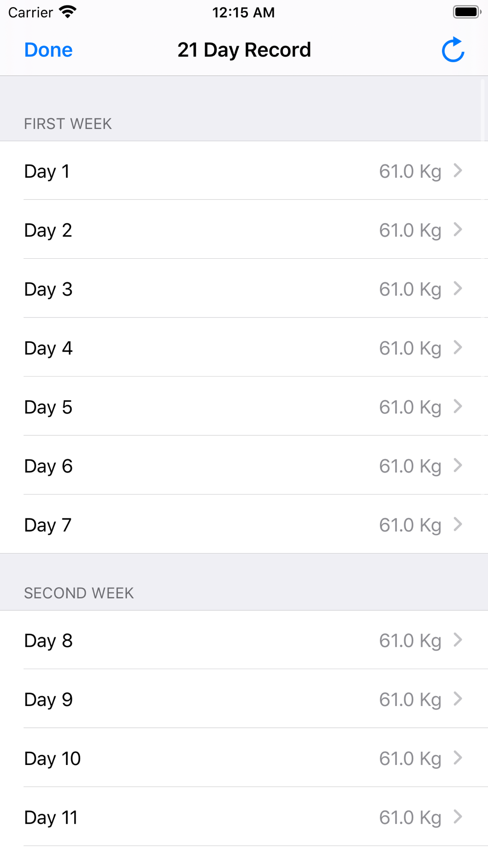The height and width of the screenshot is (868, 488).
Task: Tap Day 7 weight value 61.0 Kg
Action: 410,525
